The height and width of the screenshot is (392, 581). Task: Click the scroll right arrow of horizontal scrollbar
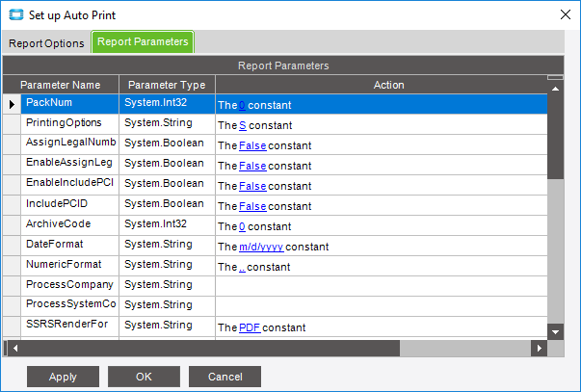pyautogui.click(x=540, y=349)
